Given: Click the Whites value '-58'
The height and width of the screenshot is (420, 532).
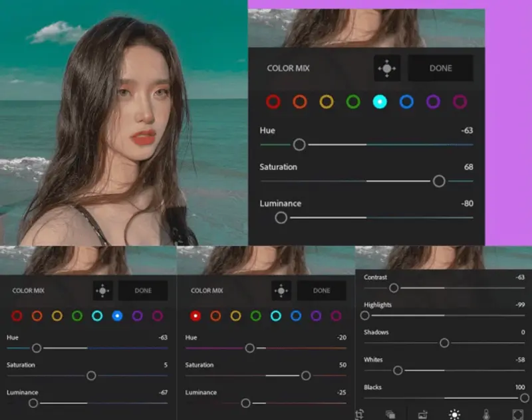Looking at the screenshot, I should coord(520,360).
